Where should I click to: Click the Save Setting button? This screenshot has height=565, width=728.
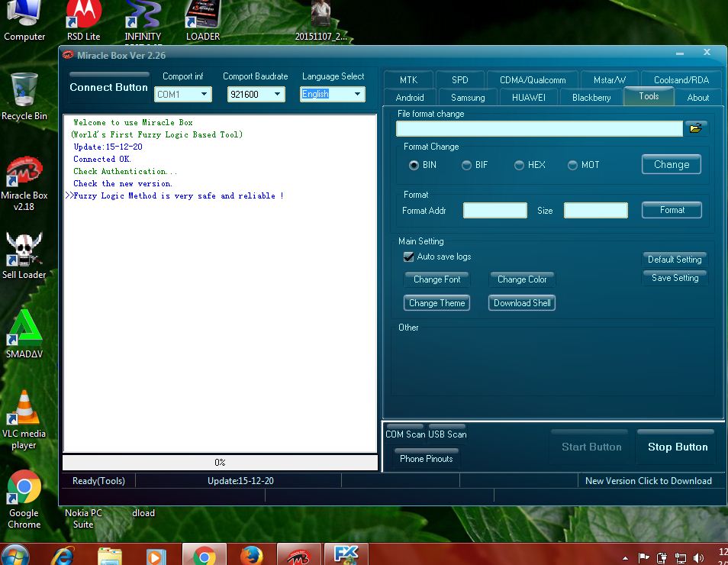tap(675, 278)
